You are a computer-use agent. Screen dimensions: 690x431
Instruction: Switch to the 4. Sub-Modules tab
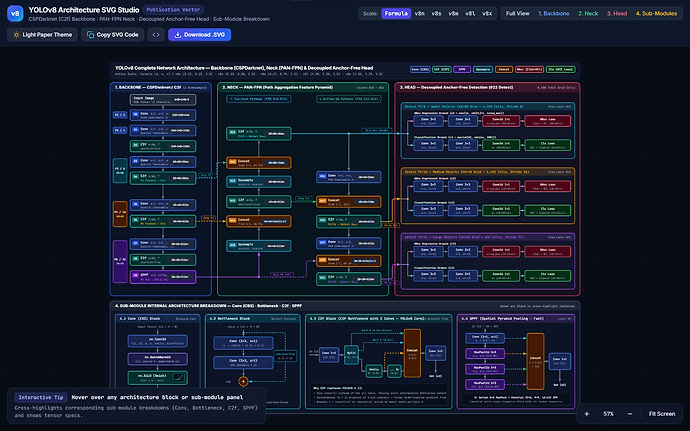(x=656, y=14)
